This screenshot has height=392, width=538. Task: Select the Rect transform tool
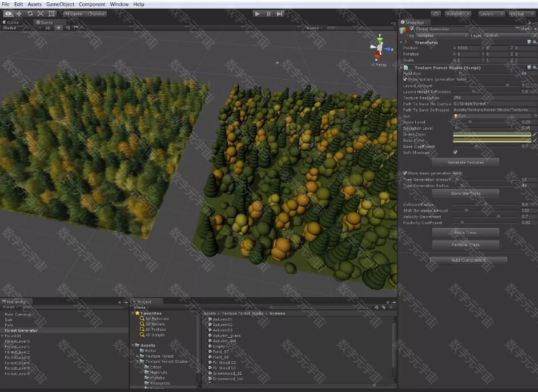(x=51, y=14)
